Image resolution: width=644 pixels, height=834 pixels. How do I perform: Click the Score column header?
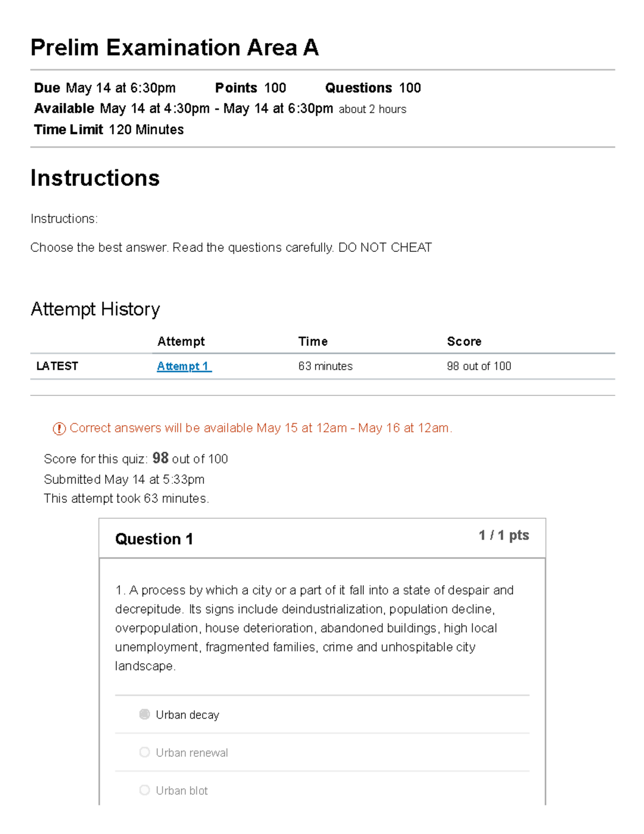click(464, 342)
